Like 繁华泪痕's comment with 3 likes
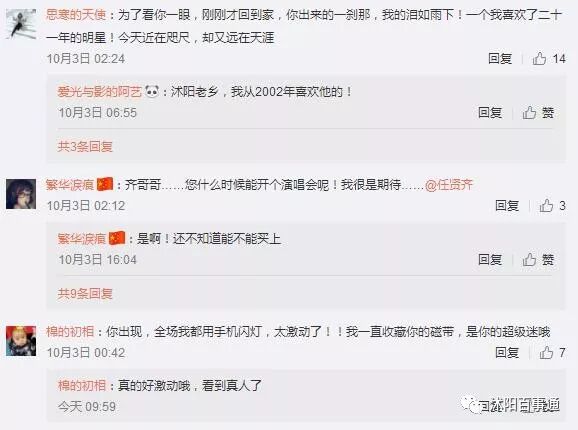The height and width of the screenshot is (430, 578). coord(552,206)
